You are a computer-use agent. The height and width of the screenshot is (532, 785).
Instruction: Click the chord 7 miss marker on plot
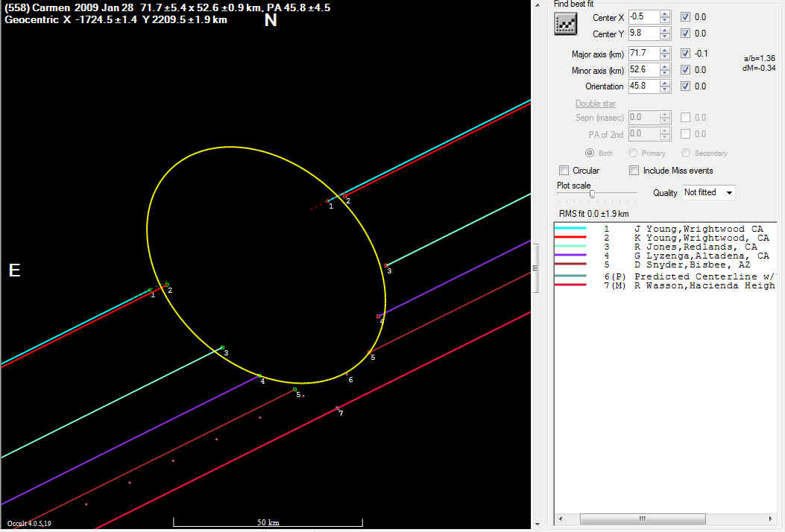[x=338, y=408]
